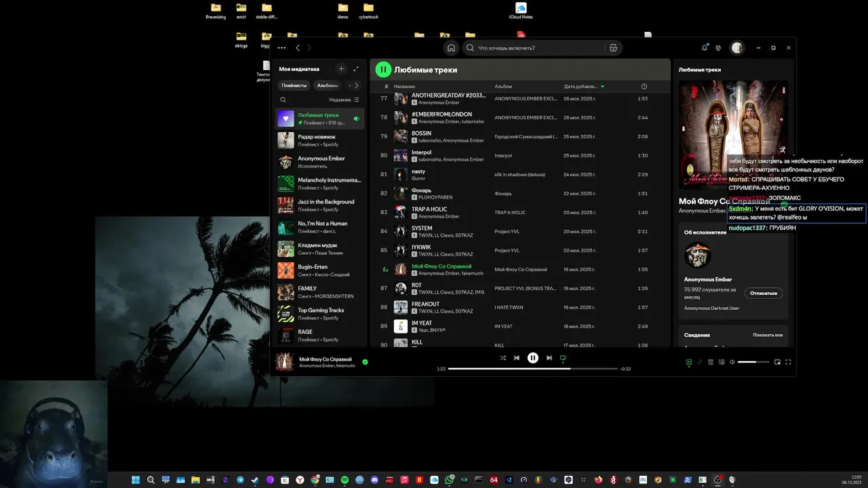The image size is (868, 488).
Task: Search in Моя медиатека
Action: click(283, 100)
